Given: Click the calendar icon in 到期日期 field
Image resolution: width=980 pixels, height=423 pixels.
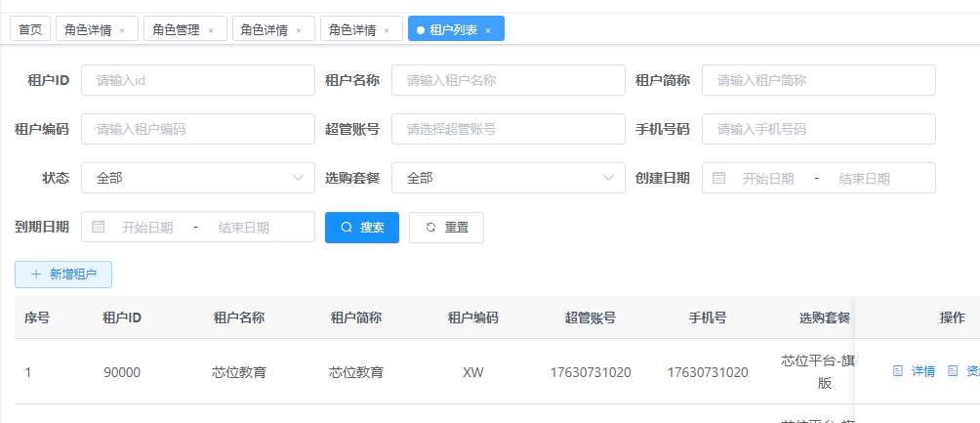Looking at the screenshot, I should pos(99,227).
